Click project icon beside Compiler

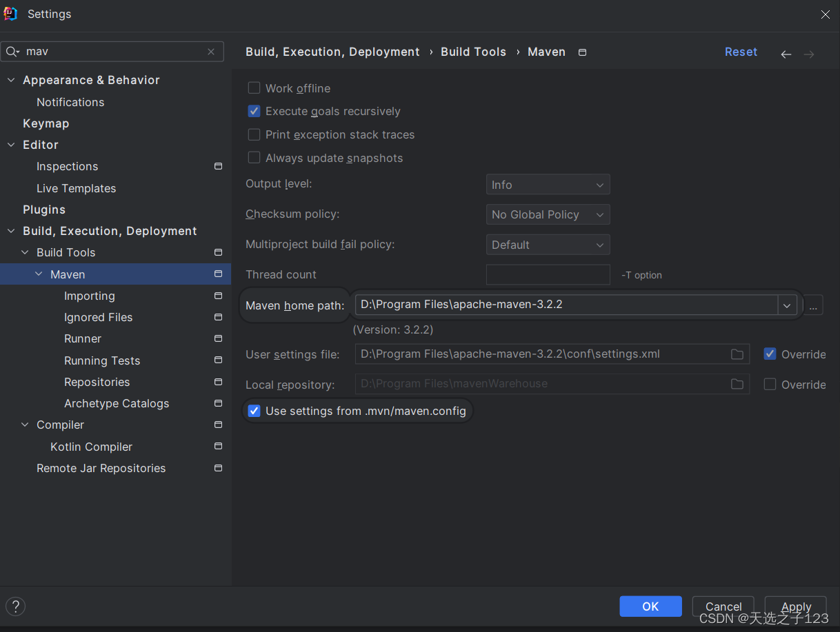click(218, 425)
